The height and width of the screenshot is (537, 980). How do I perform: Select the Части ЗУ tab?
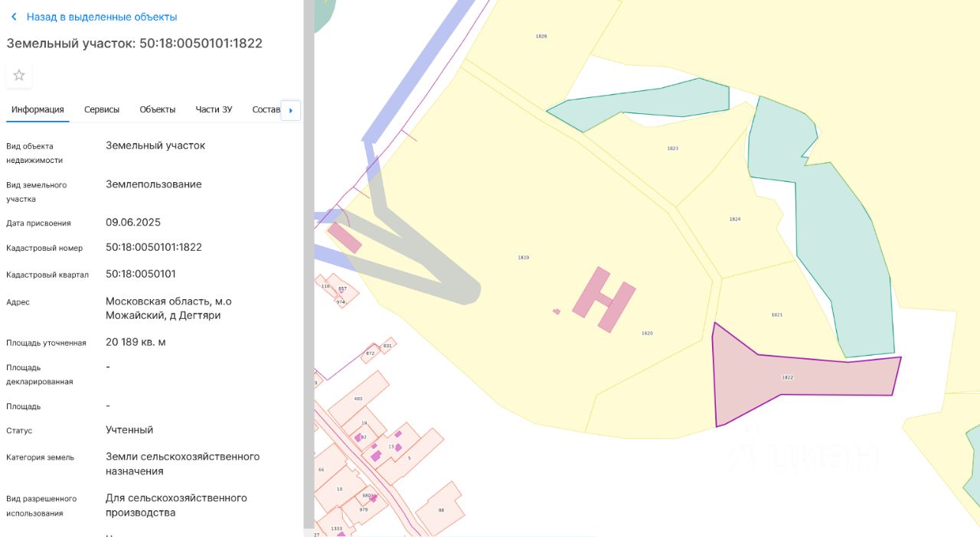(214, 109)
